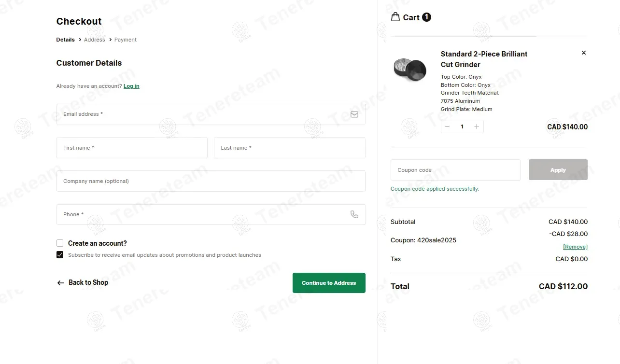Decrease quantity with the minus icon
Screen dimensions: 620x364
(x=447, y=126)
